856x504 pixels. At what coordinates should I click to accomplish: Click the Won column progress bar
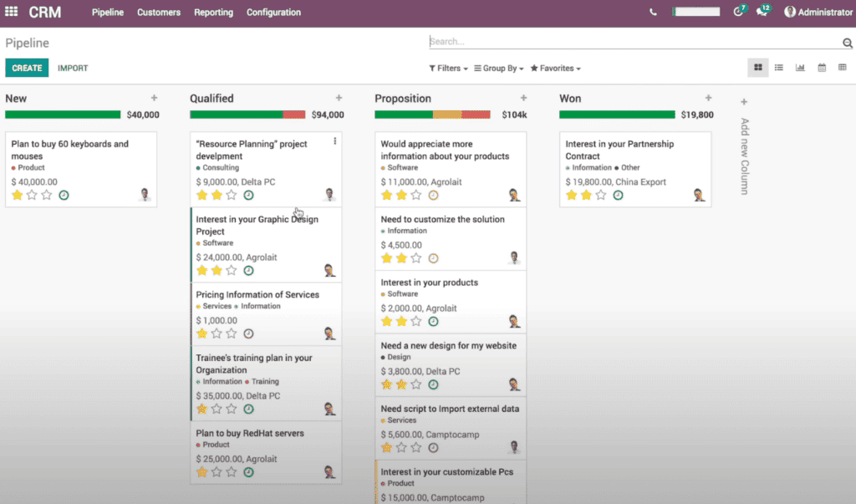(x=617, y=115)
